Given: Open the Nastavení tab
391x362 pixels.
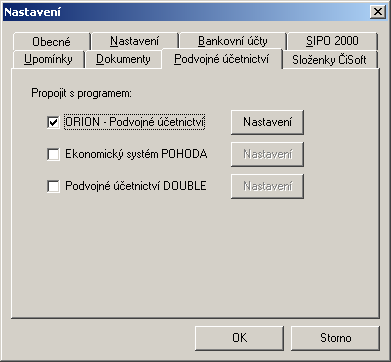Looking at the screenshot, I should [135, 41].
